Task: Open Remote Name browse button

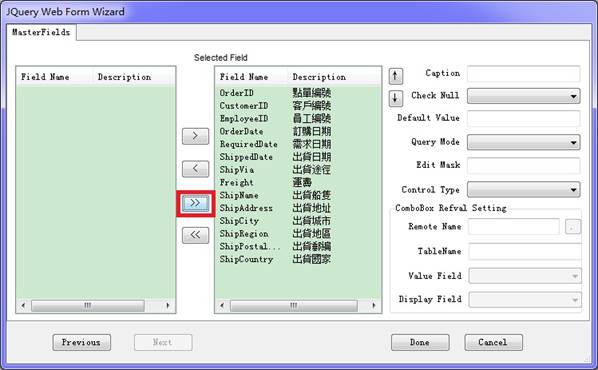Action: (572, 227)
